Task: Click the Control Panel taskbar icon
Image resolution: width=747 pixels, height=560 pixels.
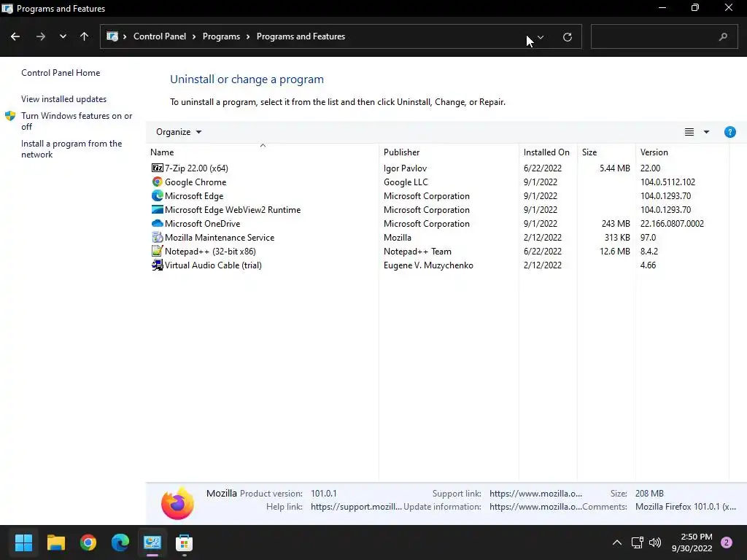Action: tap(152, 542)
